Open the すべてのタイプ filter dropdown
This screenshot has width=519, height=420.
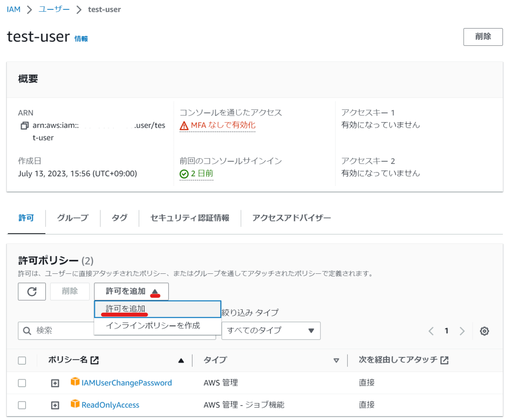coord(271,330)
